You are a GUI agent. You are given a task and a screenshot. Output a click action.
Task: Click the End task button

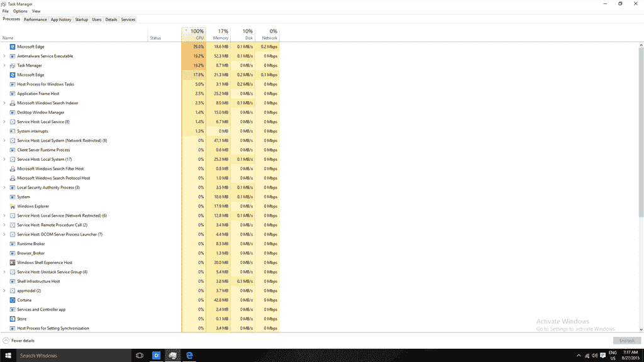coord(627,341)
